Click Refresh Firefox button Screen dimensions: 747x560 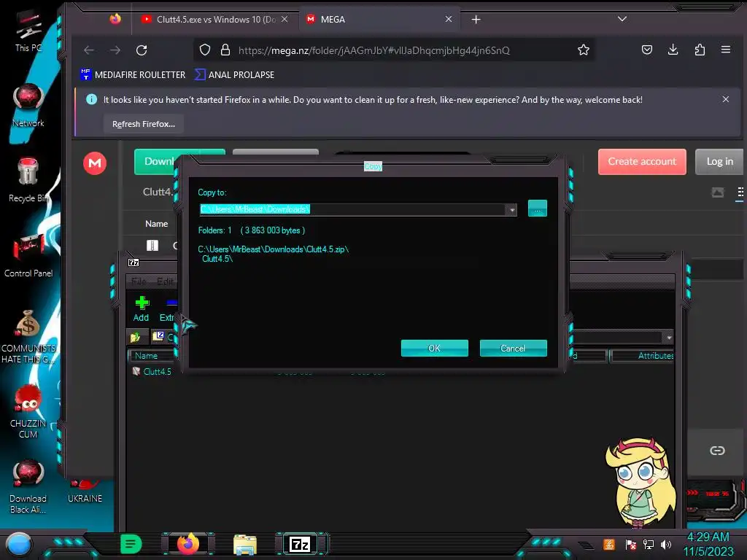tap(144, 124)
